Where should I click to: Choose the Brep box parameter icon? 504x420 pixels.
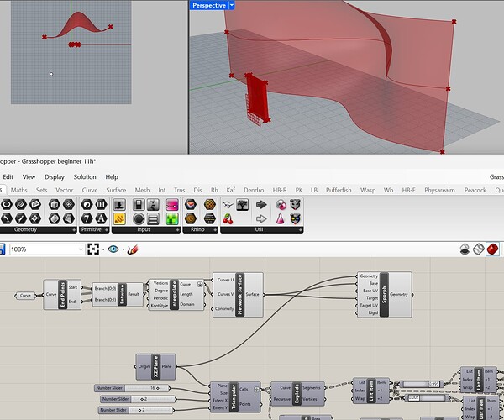[x=55, y=204]
